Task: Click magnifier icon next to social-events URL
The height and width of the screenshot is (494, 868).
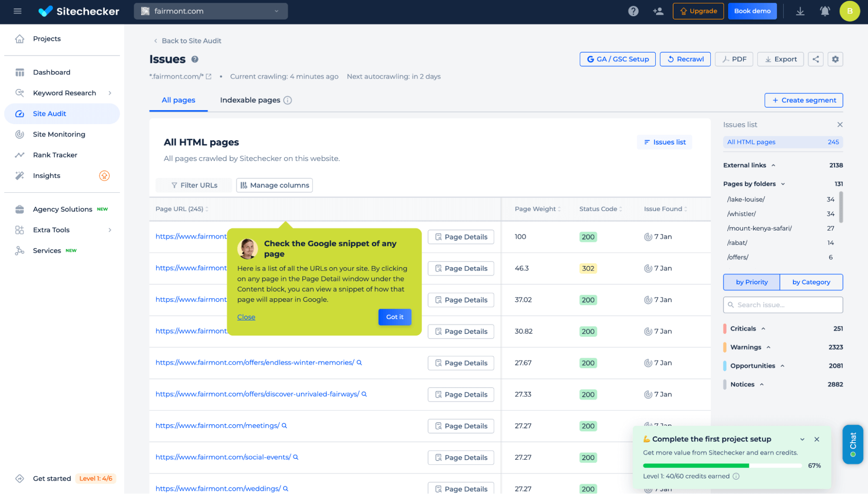Action: point(296,457)
